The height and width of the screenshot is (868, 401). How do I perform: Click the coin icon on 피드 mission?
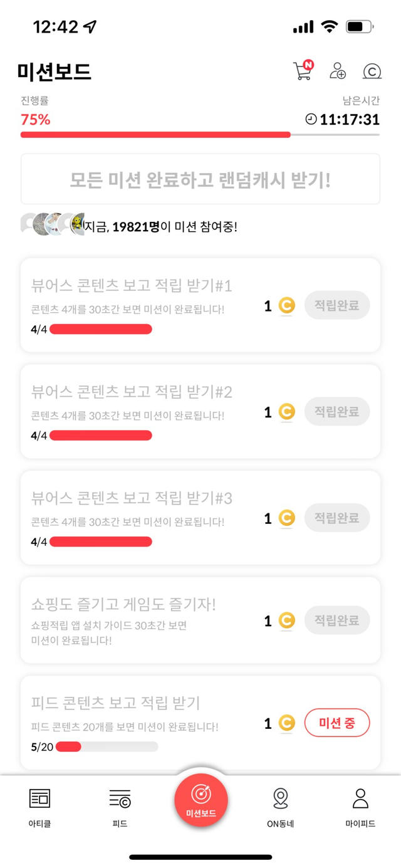tap(286, 724)
